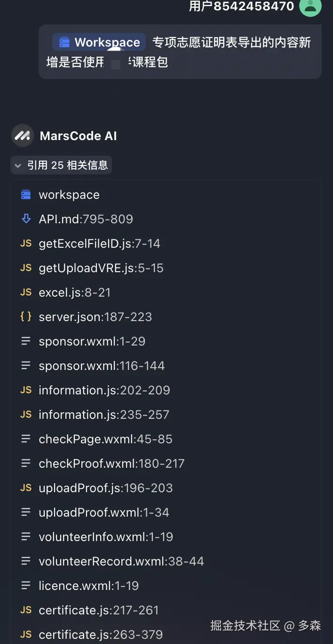Click the file icon beside sponsor.wxml

click(x=26, y=341)
